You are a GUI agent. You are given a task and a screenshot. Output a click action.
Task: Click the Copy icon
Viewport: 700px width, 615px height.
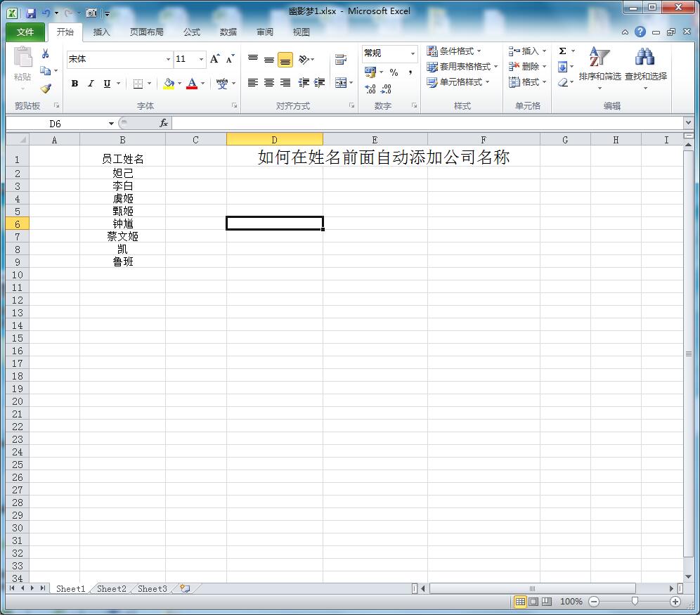45,70
